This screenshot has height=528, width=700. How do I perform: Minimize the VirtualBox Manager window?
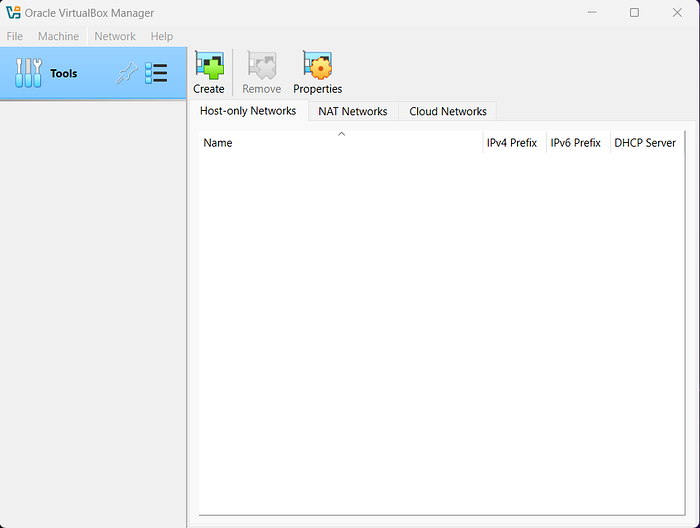(592, 12)
